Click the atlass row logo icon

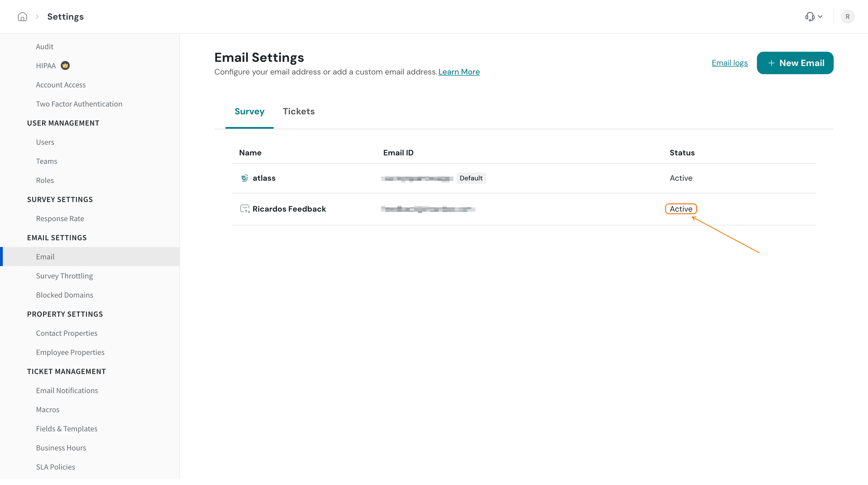[x=244, y=178]
